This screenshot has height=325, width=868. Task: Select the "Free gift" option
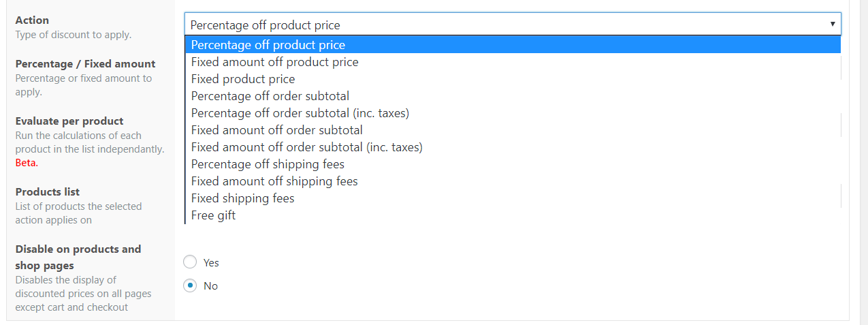coord(513,215)
